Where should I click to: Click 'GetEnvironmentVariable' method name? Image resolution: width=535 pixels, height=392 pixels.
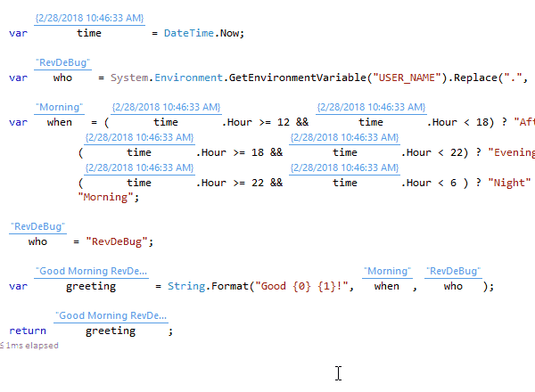(x=297, y=78)
